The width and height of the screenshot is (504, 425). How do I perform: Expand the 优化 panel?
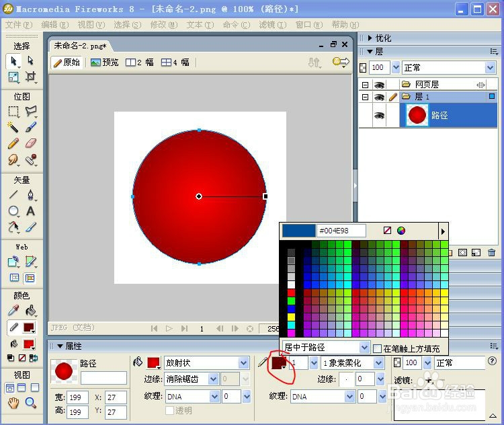click(370, 38)
